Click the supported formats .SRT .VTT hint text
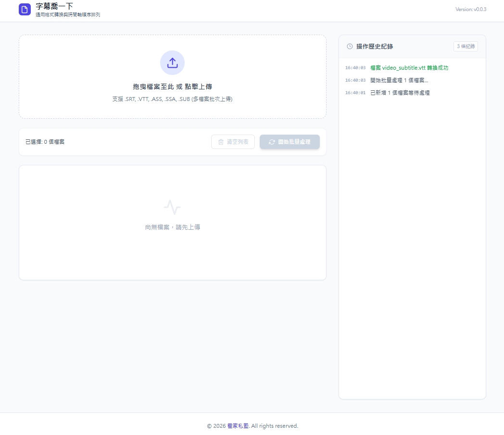The image size is (504, 435). [172, 99]
